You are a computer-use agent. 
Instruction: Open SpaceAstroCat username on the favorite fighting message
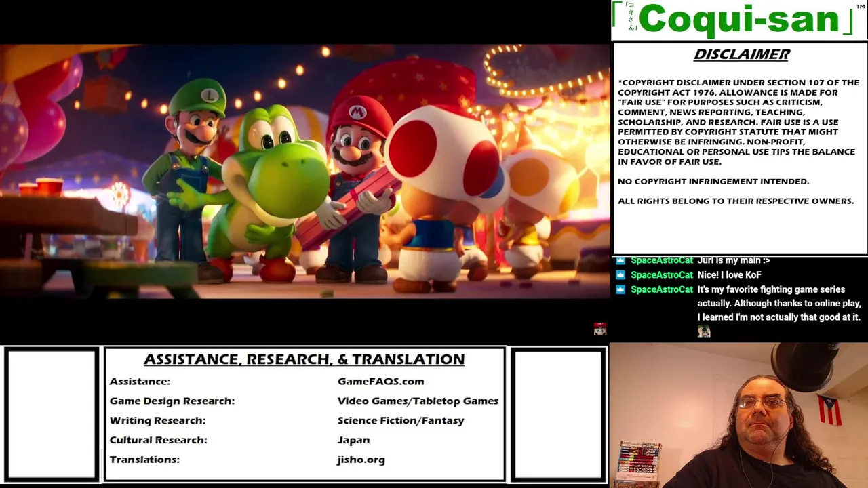pyautogui.click(x=662, y=289)
